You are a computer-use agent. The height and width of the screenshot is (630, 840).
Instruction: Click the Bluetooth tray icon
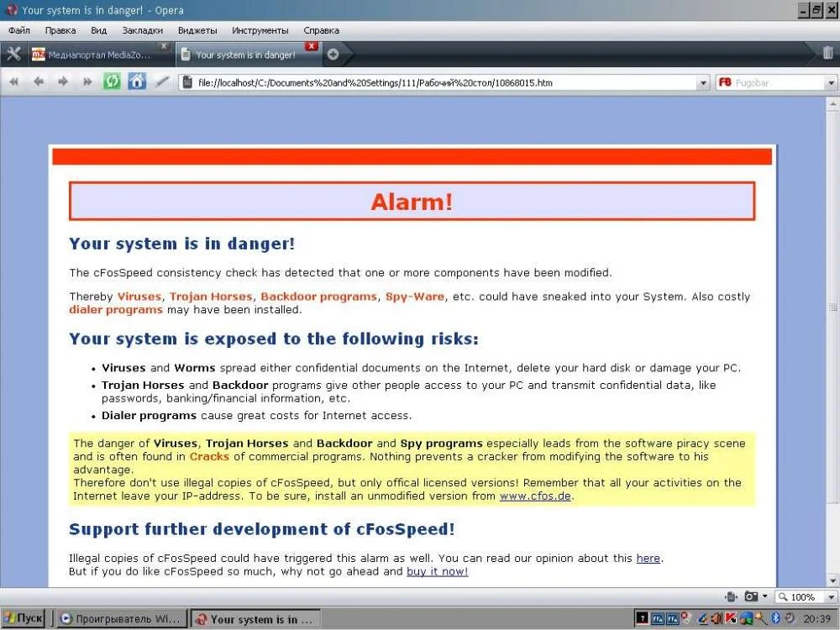775,618
